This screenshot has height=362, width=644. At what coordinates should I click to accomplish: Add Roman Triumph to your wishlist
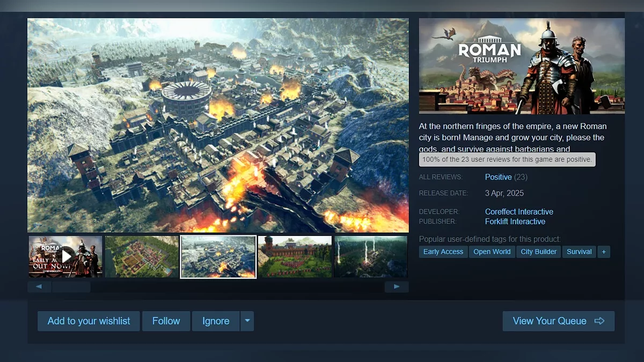[x=89, y=321]
